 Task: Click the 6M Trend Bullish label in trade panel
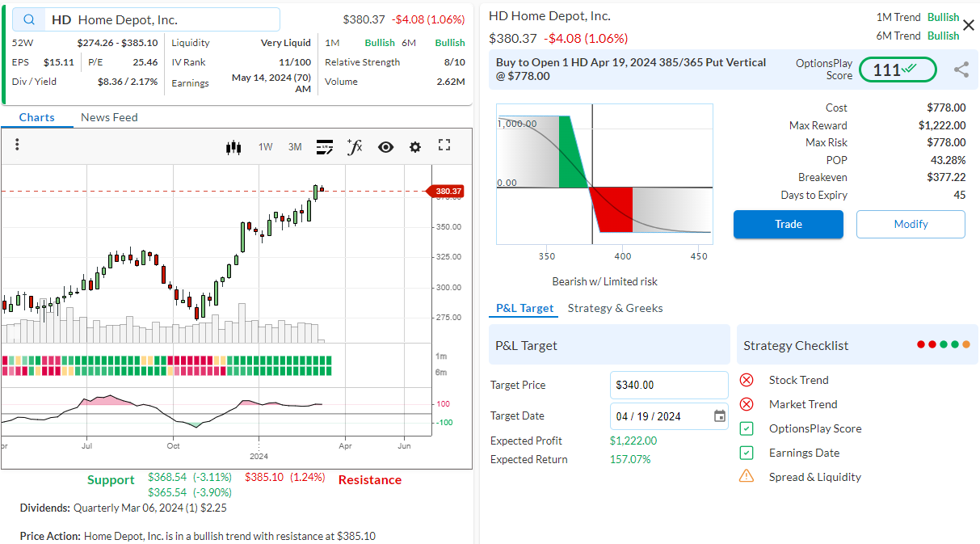[918, 36]
